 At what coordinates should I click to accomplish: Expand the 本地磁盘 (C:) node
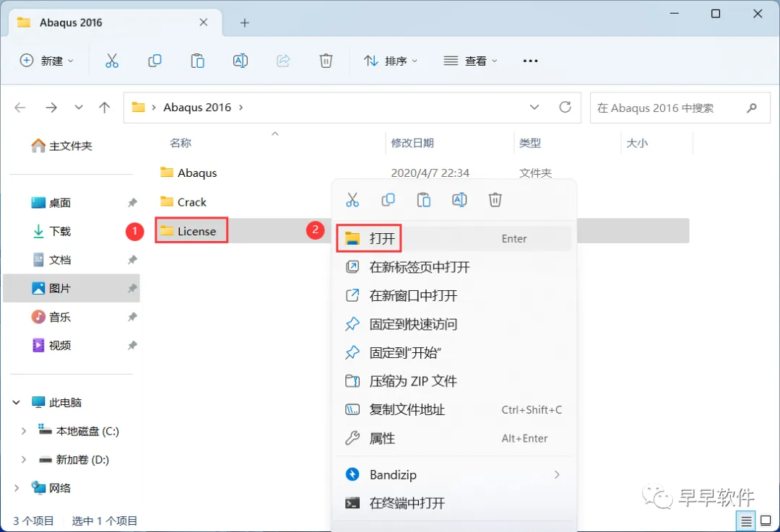click(23, 431)
